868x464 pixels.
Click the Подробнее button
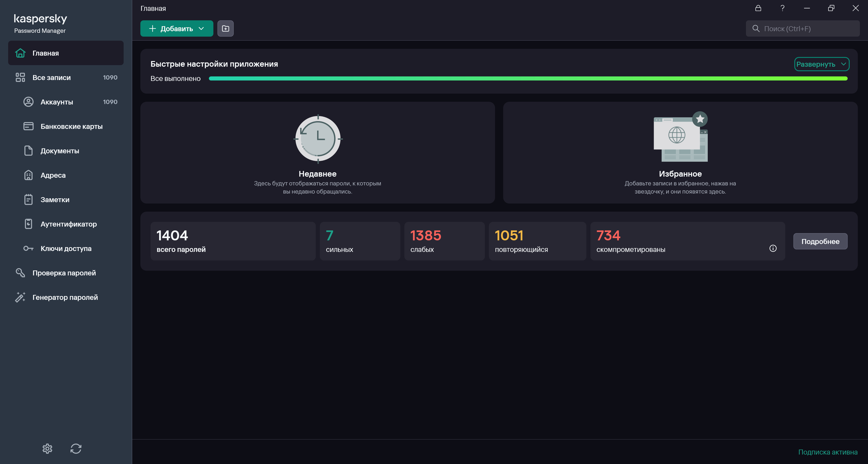click(x=820, y=241)
